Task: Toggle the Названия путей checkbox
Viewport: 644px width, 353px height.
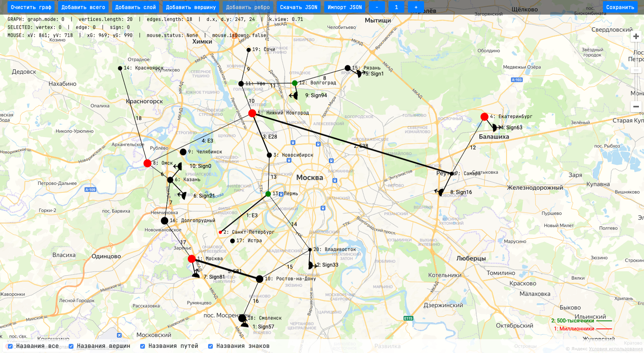Action: click(x=143, y=346)
